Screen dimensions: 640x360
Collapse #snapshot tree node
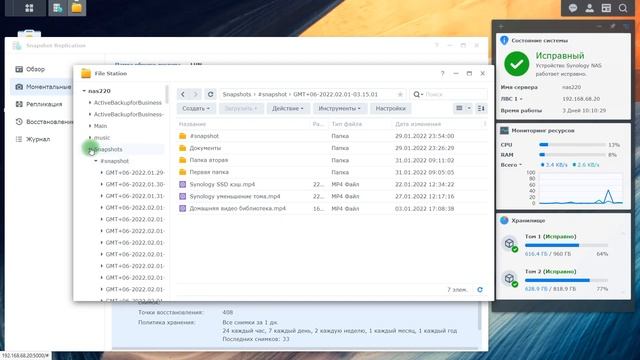tap(96, 161)
